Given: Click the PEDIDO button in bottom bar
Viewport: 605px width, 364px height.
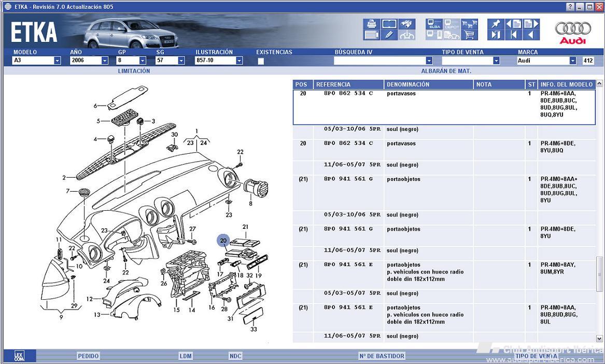Looking at the screenshot, I should point(88,356).
